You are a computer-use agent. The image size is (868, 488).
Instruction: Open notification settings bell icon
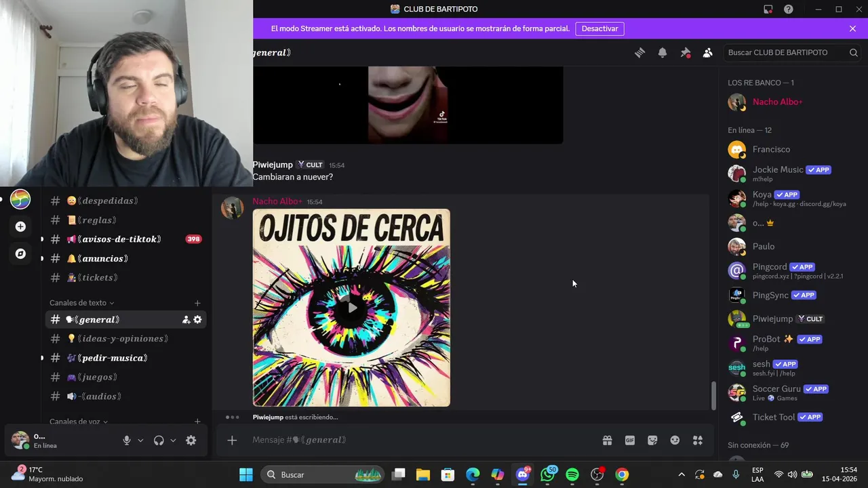click(x=663, y=53)
